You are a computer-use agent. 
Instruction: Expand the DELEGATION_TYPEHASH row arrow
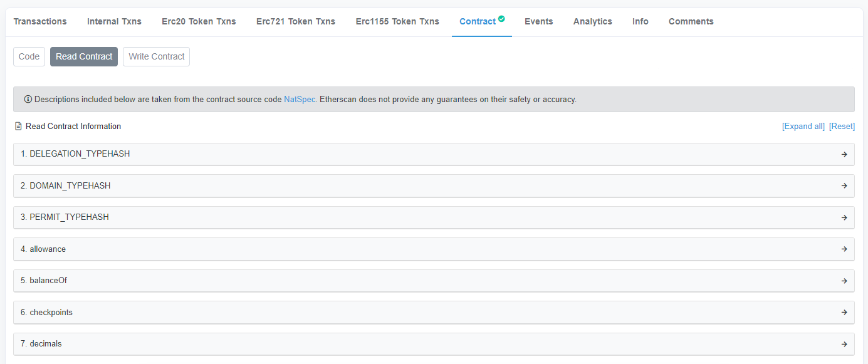pos(844,154)
